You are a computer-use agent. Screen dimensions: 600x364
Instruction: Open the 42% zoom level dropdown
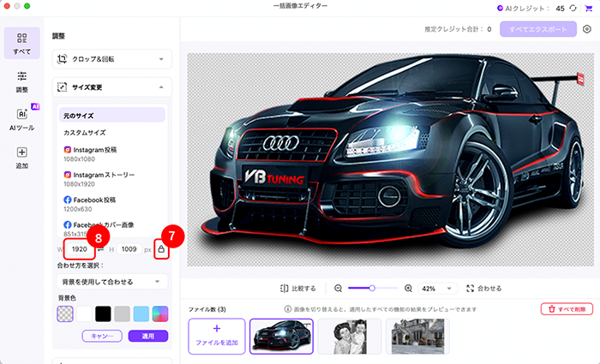(x=437, y=289)
